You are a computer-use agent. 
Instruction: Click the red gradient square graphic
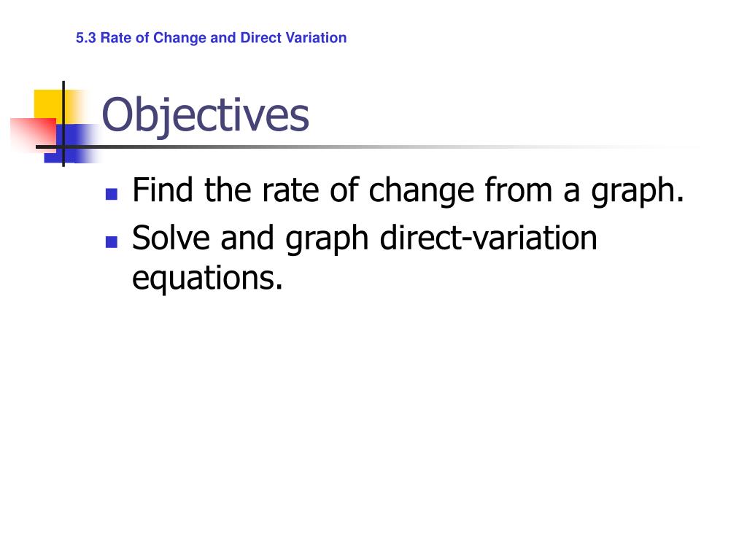[32, 135]
